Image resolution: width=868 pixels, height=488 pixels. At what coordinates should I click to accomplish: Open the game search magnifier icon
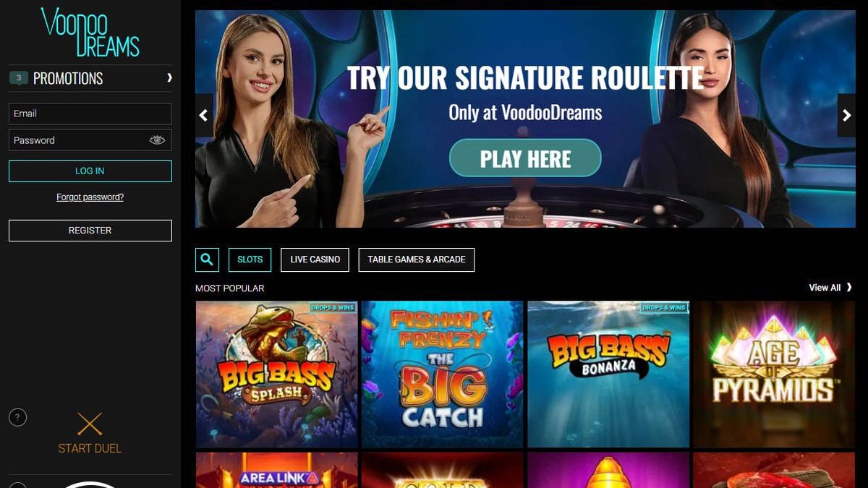(x=207, y=260)
